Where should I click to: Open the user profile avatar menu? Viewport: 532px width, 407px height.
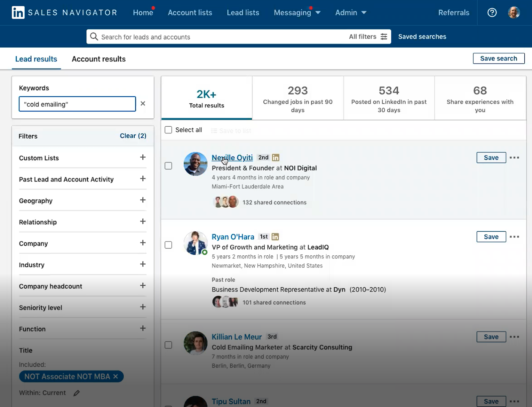514,13
